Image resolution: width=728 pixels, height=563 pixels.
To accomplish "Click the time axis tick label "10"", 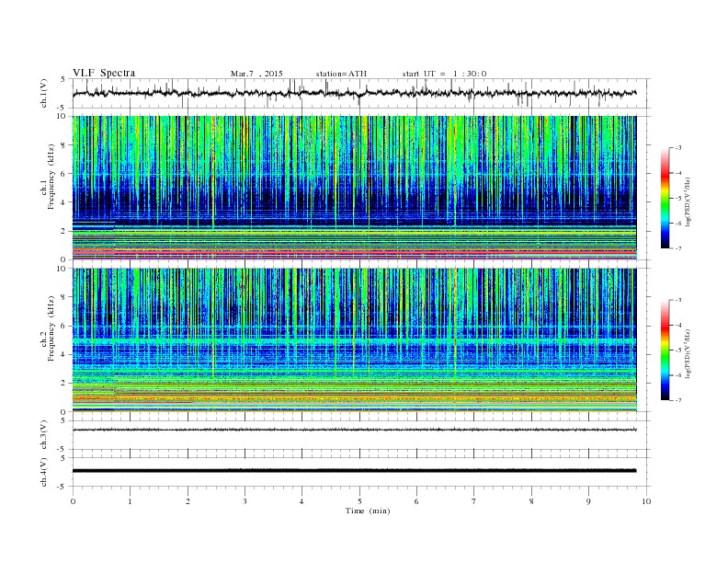I will click(646, 501).
